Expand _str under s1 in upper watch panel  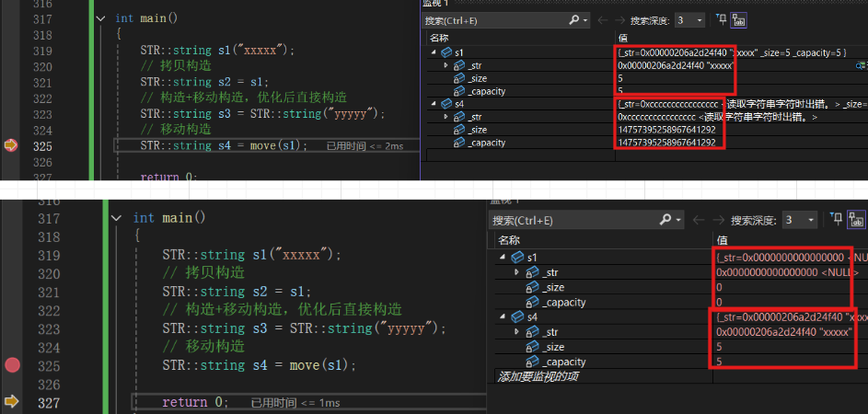pyautogui.click(x=446, y=65)
